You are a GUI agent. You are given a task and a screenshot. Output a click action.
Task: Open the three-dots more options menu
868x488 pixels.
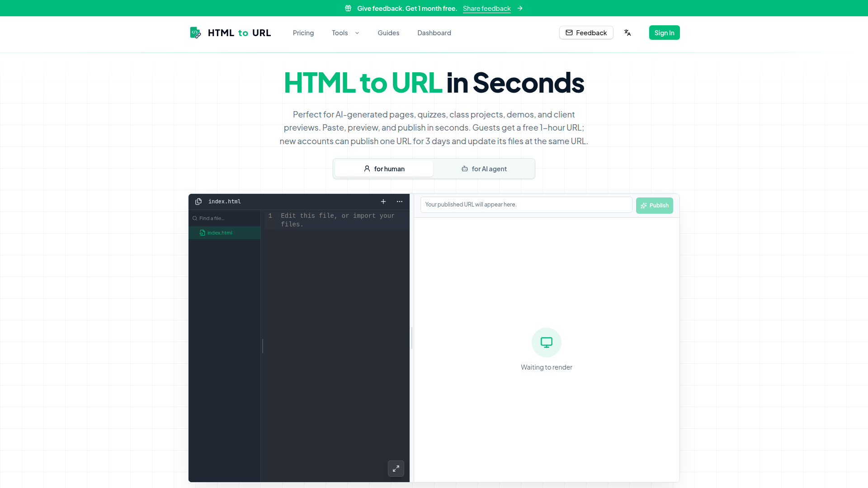pos(400,202)
